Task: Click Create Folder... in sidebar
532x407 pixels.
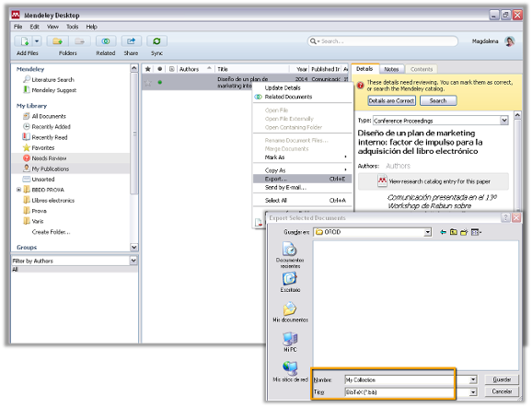Action: tap(51, 232)
